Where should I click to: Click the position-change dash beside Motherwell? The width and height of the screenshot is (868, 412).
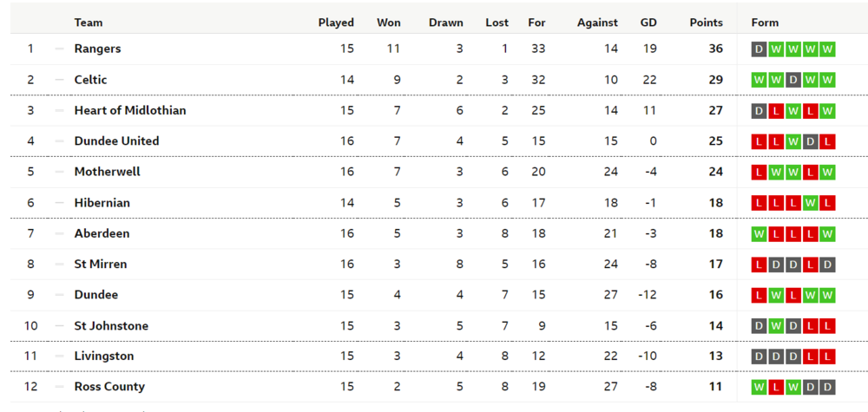[x=59, y=172]
